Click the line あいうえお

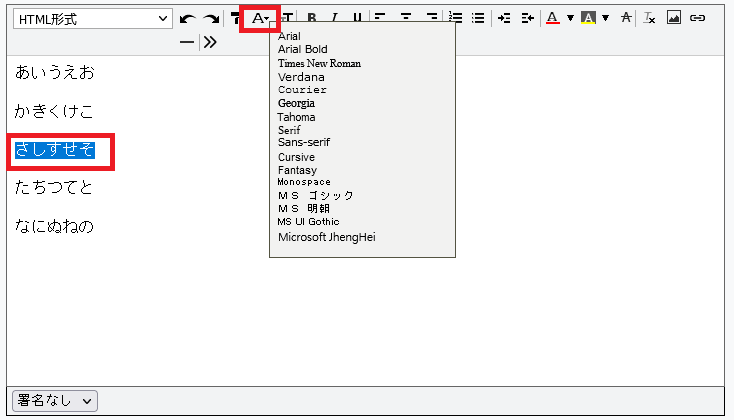pos(55,72)
